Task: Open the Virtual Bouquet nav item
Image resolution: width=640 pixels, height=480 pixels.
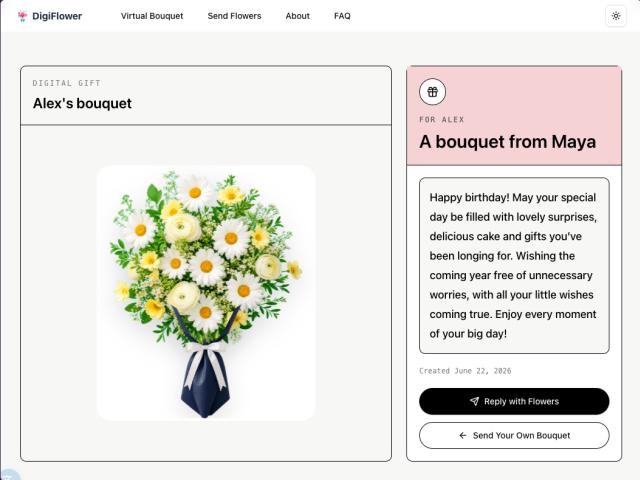Action: [152, 16]
